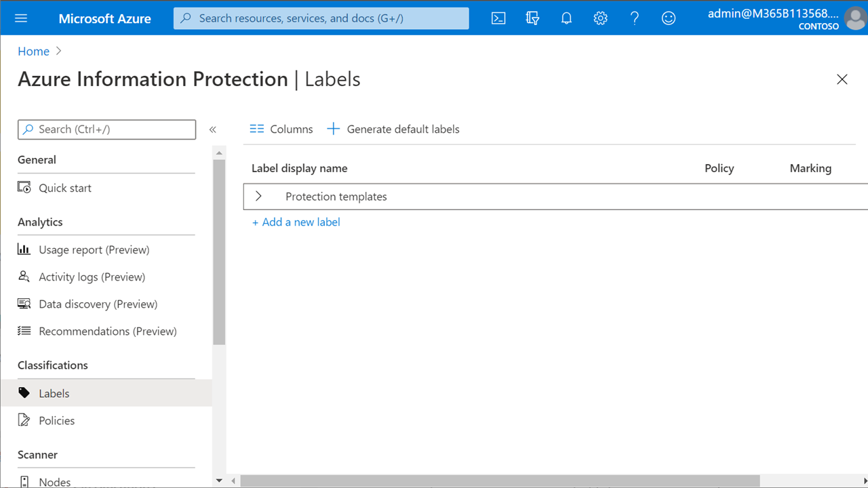This screenshot has height=488, width=868.
Task: Click the sidebar scroll up arrow
Action: tap(219, 152)
